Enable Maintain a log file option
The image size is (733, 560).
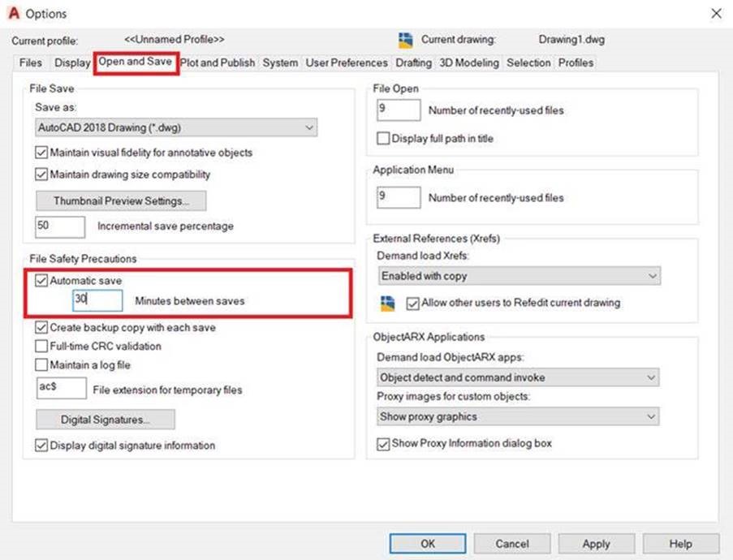point(42,364)
